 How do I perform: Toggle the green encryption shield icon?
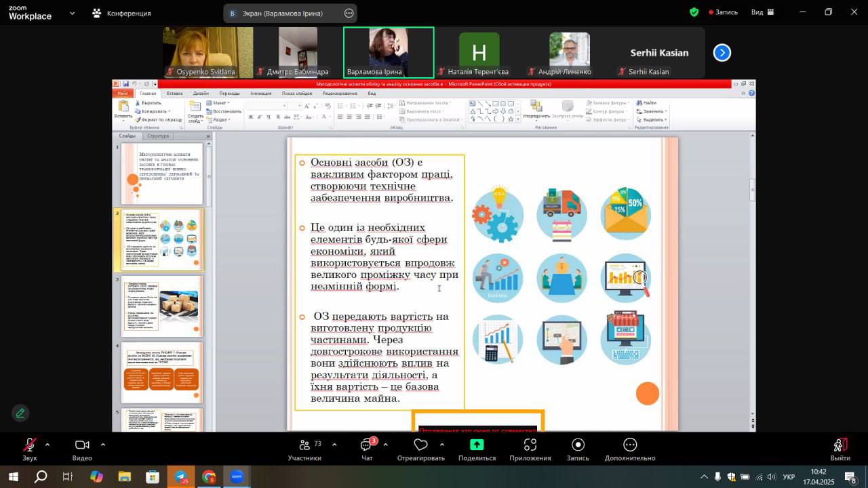pos(694,12)
